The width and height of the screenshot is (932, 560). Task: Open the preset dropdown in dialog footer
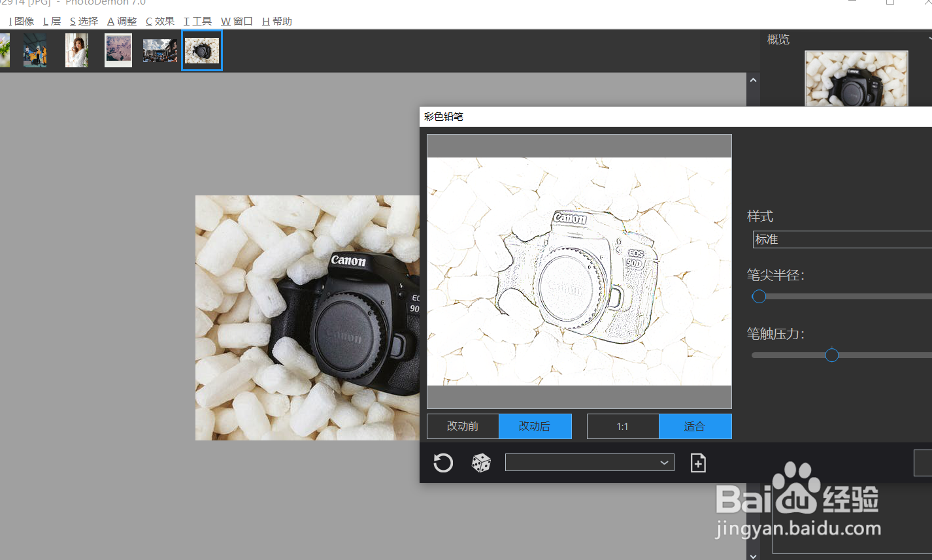click(x=590, y=463)
